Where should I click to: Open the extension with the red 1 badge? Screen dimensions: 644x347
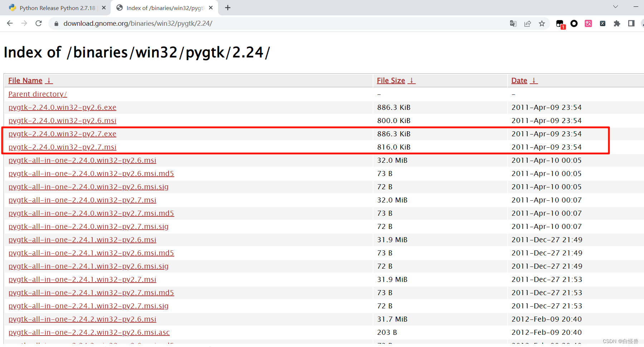click(x=560, y=23)
